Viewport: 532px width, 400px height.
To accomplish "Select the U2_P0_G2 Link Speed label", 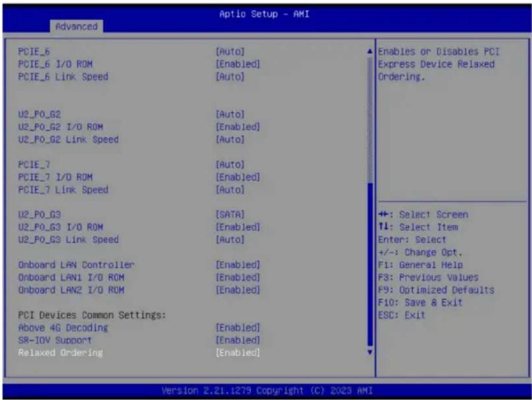I will 68,139.
